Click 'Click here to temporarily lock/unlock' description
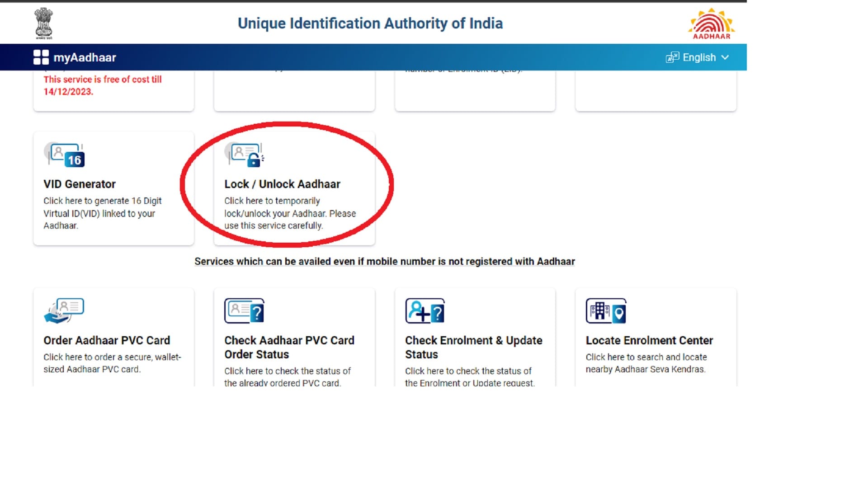Viewport: 868px width, 488px height. click(290, 213)
